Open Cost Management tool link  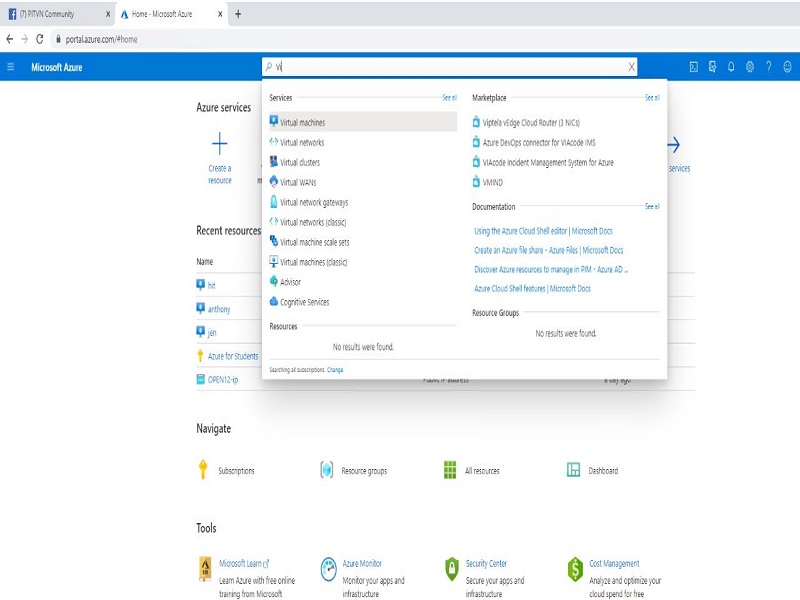614,563
